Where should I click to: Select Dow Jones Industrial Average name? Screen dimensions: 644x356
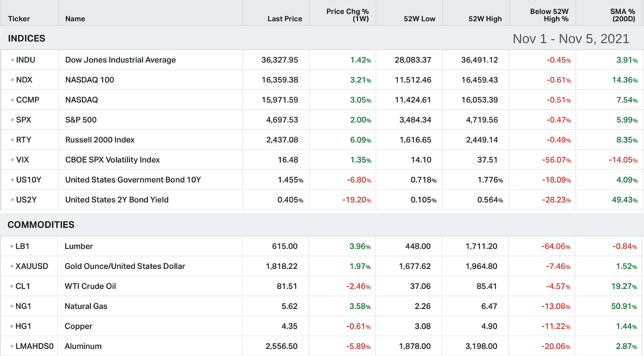click(120, 60)
